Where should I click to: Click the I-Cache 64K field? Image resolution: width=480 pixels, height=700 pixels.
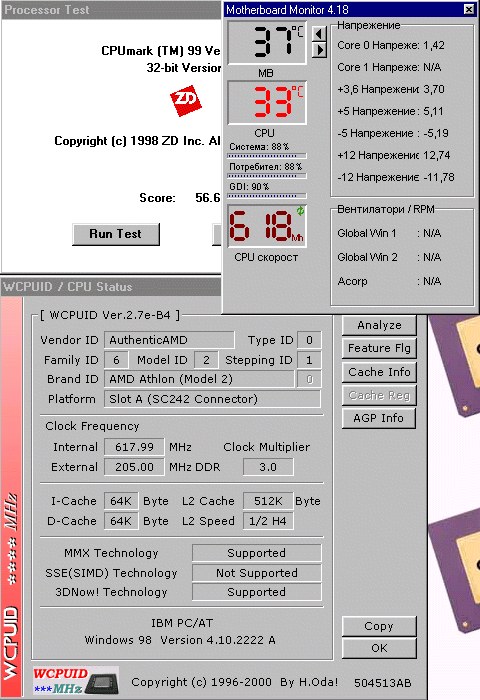coord(121,501)
